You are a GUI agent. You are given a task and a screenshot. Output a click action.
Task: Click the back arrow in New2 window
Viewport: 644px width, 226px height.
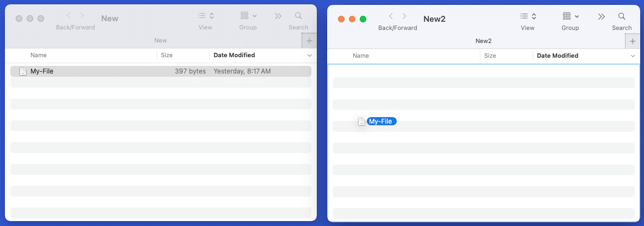(391, 16)
